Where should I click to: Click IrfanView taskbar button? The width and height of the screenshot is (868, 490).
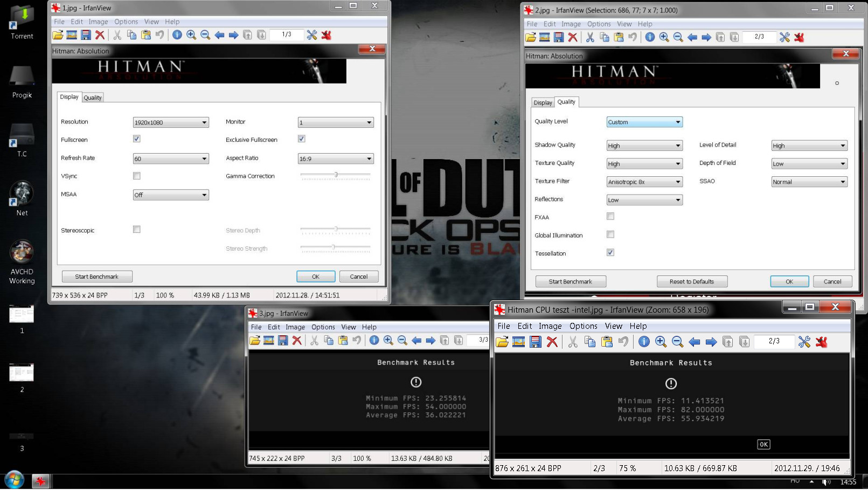pyautogui.click(x=40, y=480)
